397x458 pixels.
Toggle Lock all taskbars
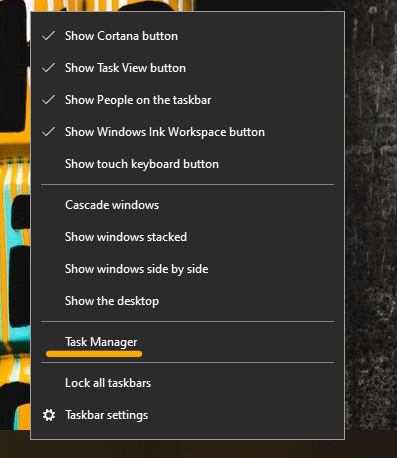point(187,383)
